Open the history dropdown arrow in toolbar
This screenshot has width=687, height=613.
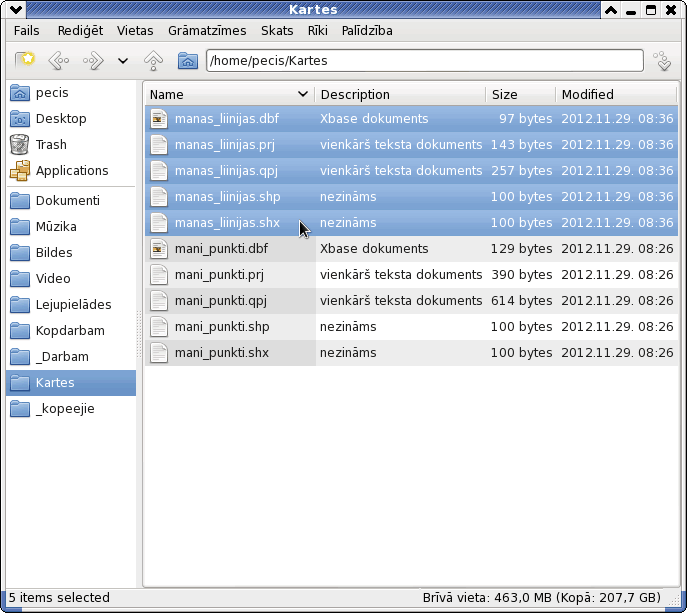pos(123,61)
